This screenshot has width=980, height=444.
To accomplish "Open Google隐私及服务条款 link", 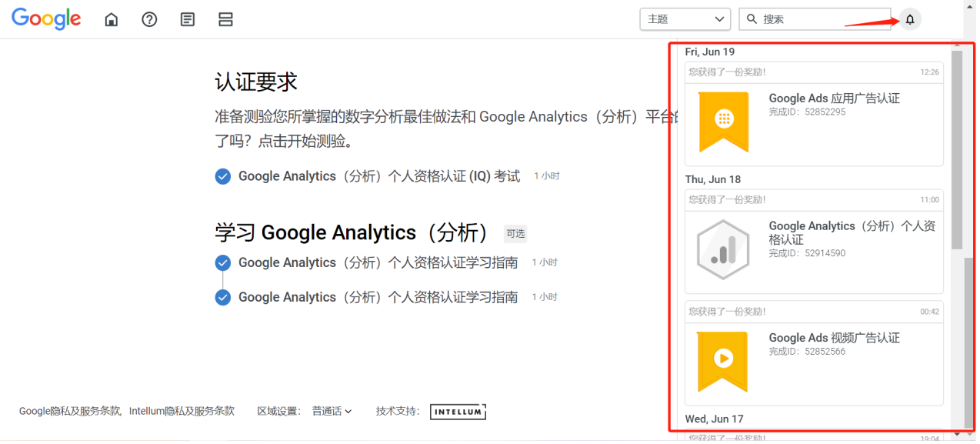I will click(x=71, y=412).
